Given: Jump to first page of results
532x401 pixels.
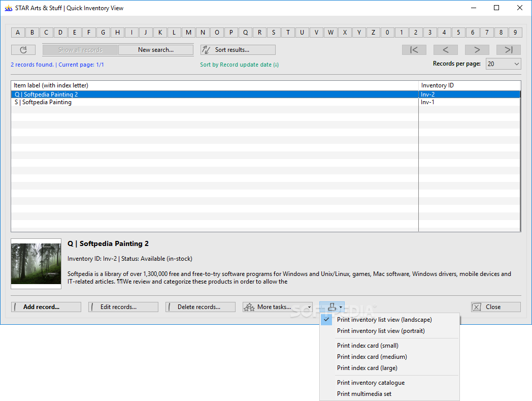Looking at the screenshot, I should pyautogui.click(x=414, y=50).
